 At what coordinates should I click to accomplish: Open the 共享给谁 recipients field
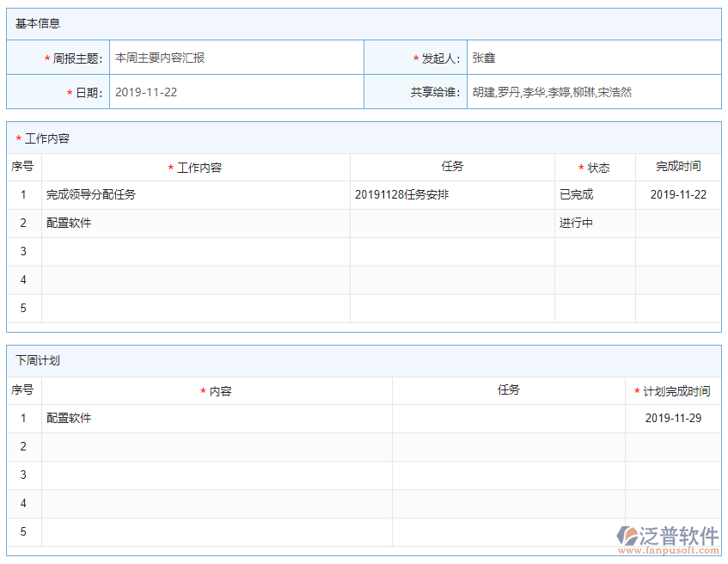593,92
